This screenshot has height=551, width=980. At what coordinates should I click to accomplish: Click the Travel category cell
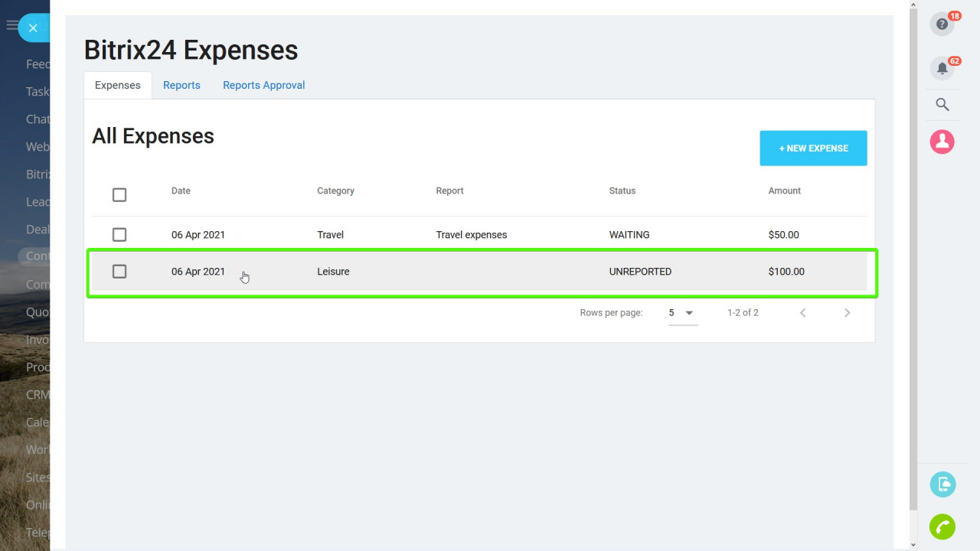coord(330,235)
